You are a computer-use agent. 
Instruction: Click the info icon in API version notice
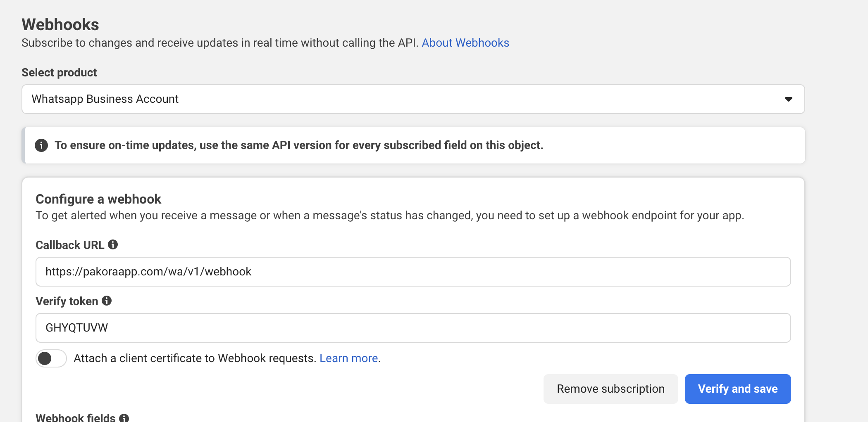[x=41, y=145]
